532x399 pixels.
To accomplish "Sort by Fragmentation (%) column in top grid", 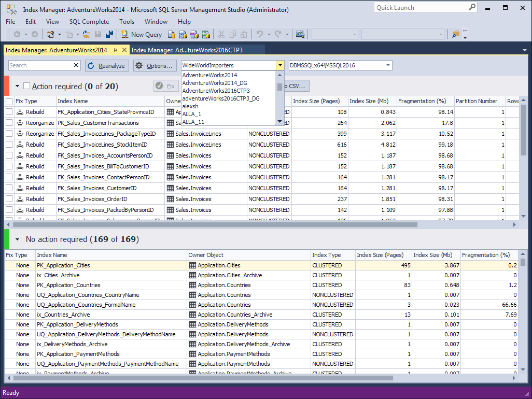I will pos(425,101).
